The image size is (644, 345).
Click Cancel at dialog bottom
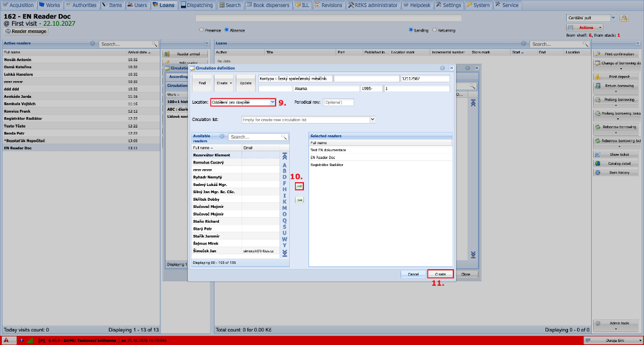[x=413, y=274]
